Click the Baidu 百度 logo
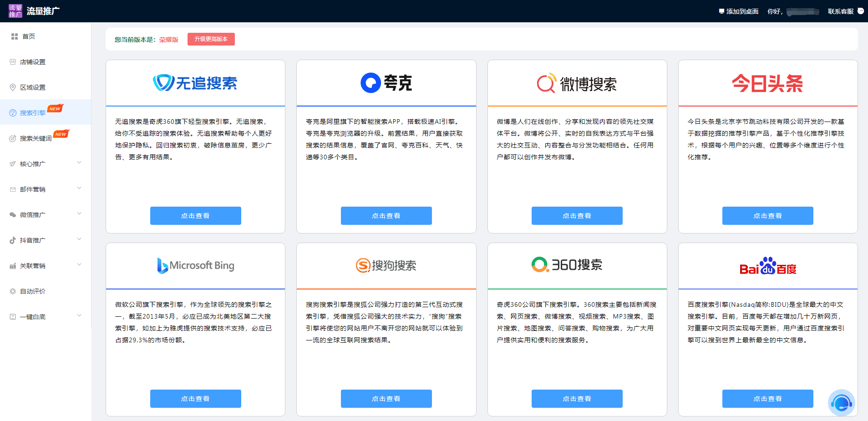This screenshot has height=421, width=868. (x=768, y=266)
